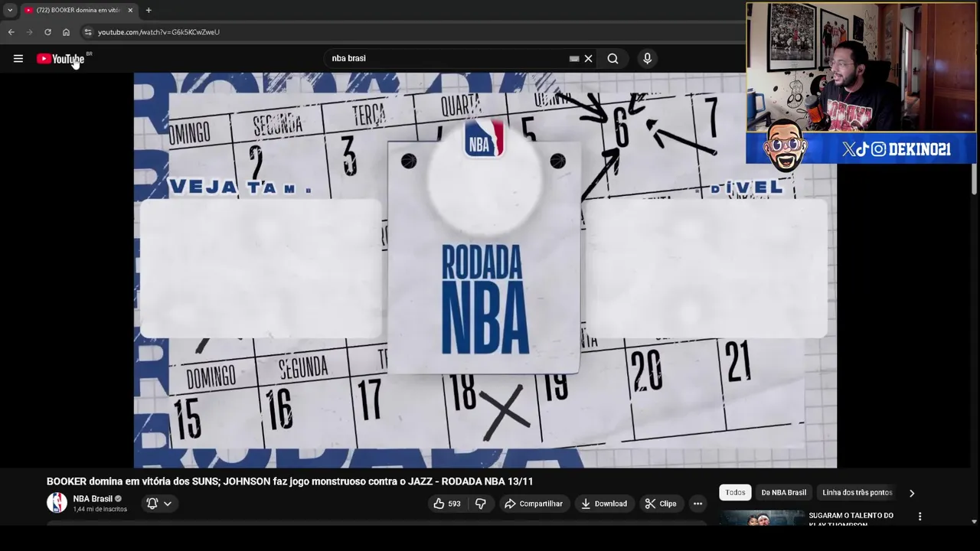Open the NBA Brasil channel name link
The image size is (980, 551).
coord(93,499)
